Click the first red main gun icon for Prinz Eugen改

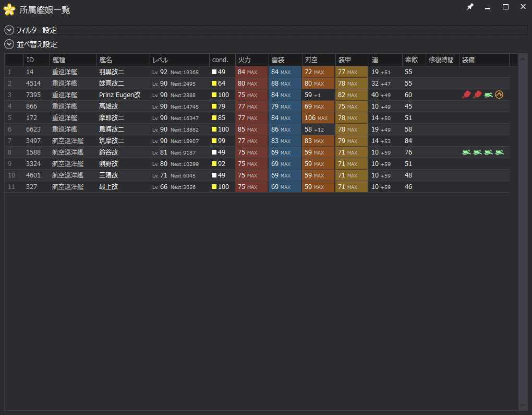466,95
